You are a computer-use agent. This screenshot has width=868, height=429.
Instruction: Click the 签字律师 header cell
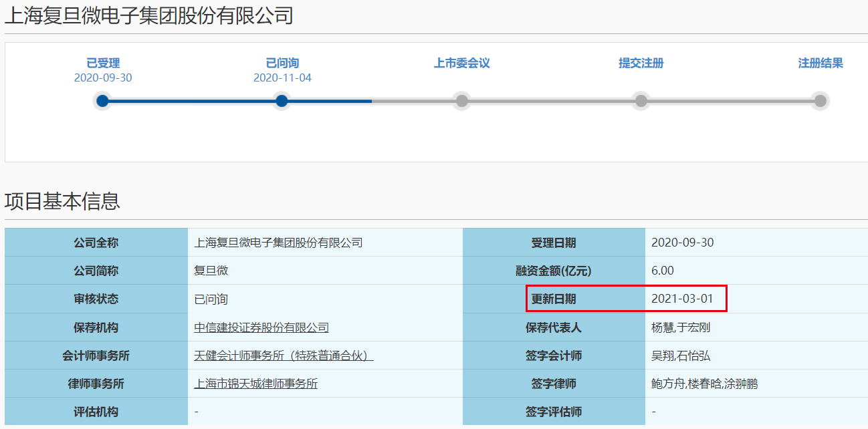coord(554,383)
